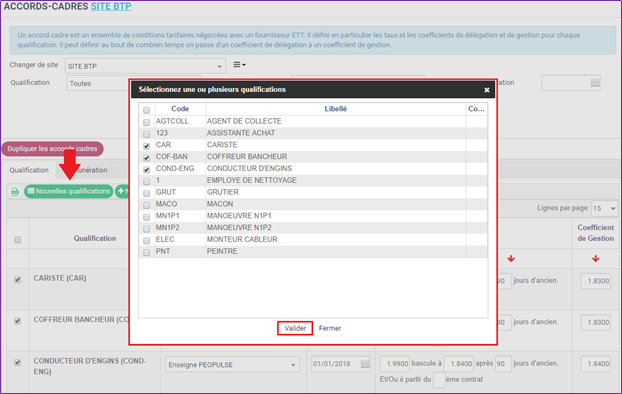Toggle the select-all checkbox in dialog header
The height and width of the screenshot is (394, 622).
tap(147, 110)
